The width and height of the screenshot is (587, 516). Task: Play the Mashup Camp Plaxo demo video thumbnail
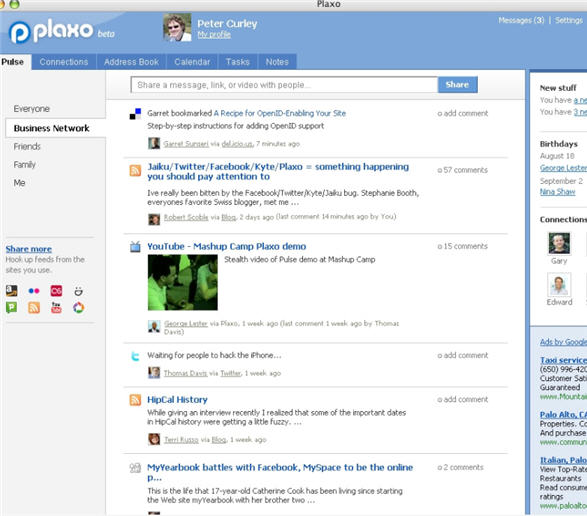(183, 282)
